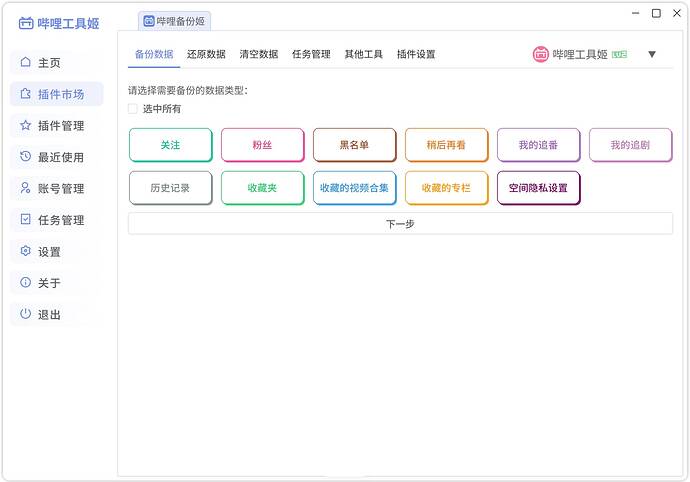Switch to the 还原数据 tab
The width and height of the screenshot is (690, 482).
click(206, 54)
